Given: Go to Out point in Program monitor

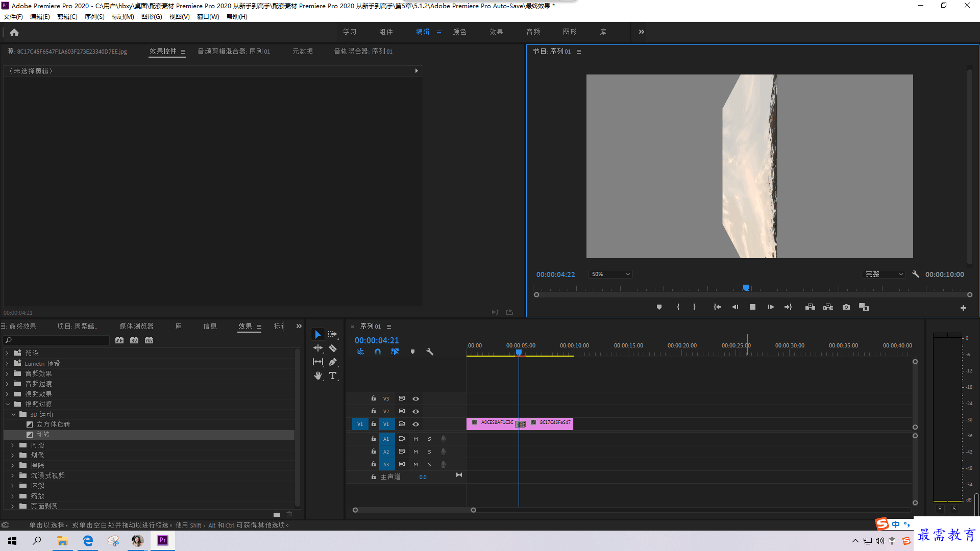Looking at the screenshot, I should (x=788, y=307).
